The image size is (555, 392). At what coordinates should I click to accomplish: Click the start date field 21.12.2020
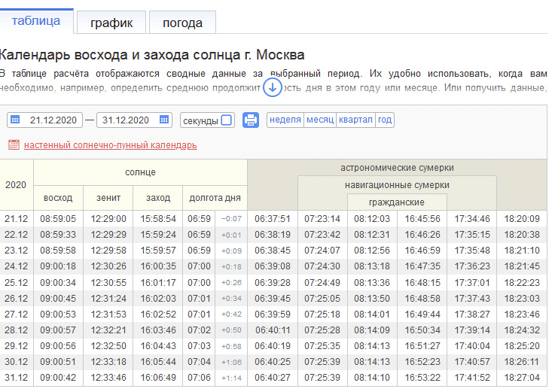tap(44, 120)
